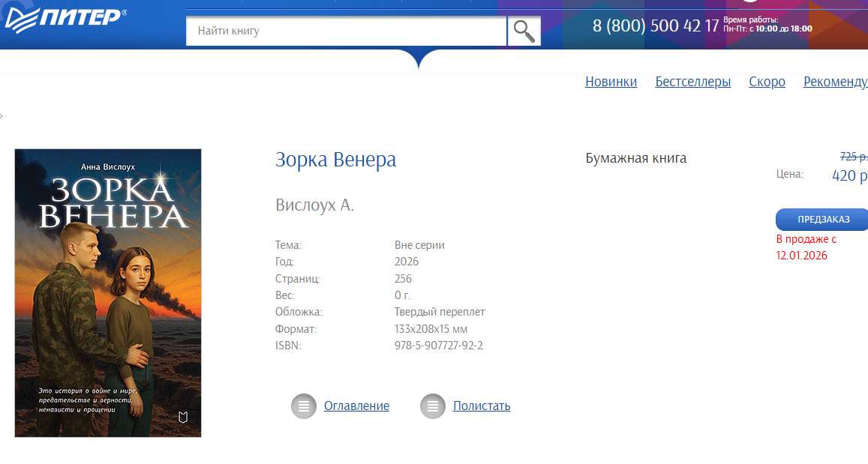Click the weight value 0 г.
Image resolution: width=868 pixels, height=464 pixels.
[x=402, y=295]
